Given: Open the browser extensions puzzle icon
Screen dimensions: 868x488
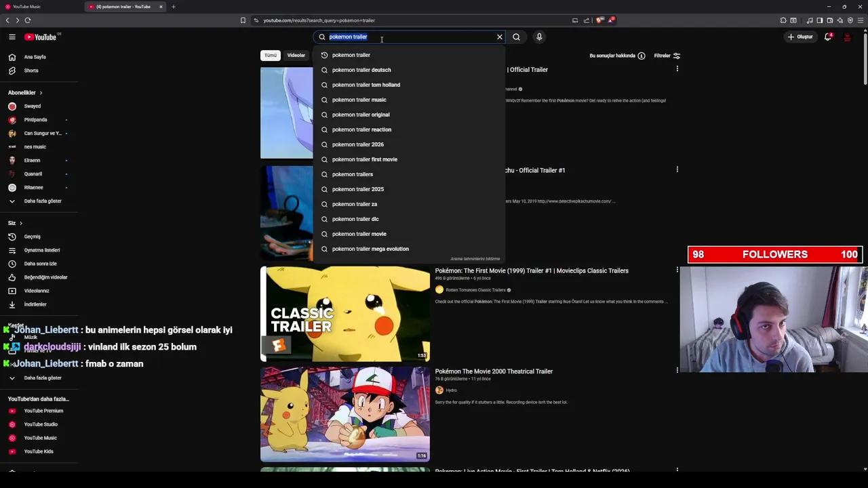Looking at the screenshot, I should pos(783,20).
